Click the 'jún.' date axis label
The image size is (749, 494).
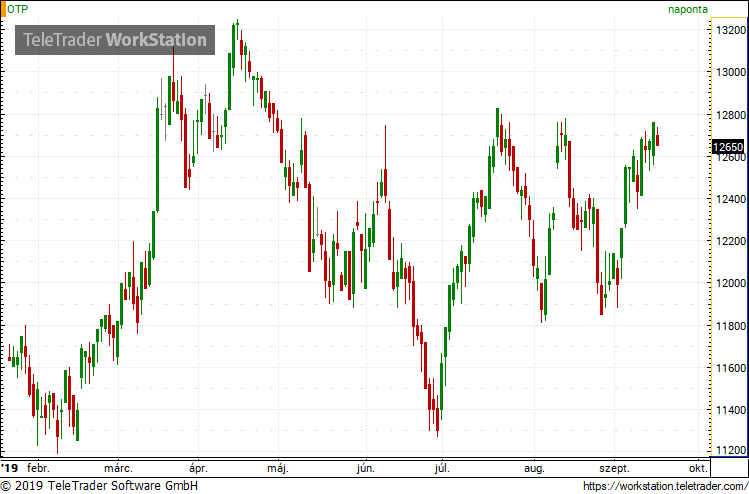pyautogui.click(x=366, y=468)
